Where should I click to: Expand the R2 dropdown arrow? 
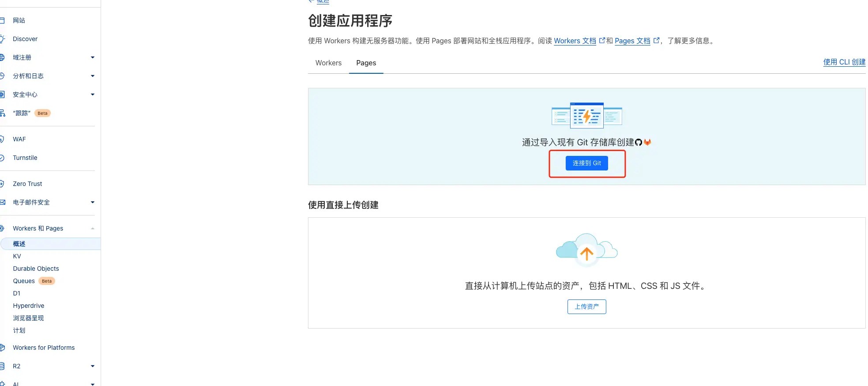[92, 366]
